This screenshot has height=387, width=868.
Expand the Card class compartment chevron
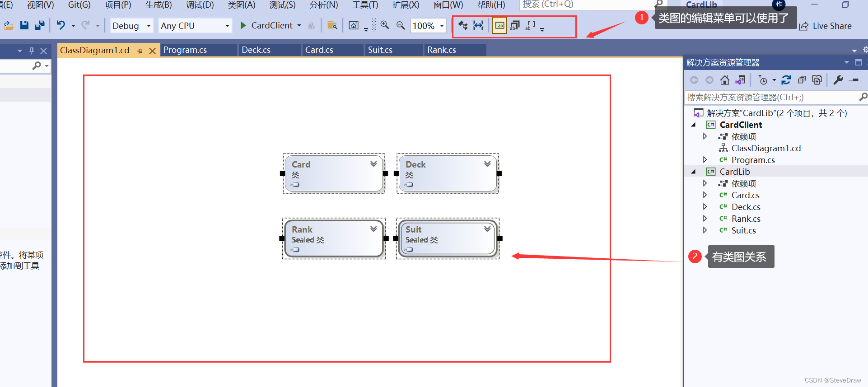click(373, 163)
